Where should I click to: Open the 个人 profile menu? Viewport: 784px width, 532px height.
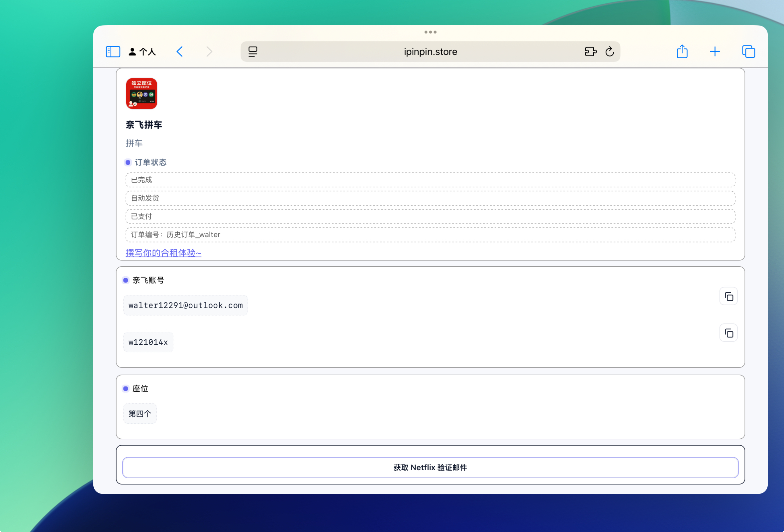point(143,51)
